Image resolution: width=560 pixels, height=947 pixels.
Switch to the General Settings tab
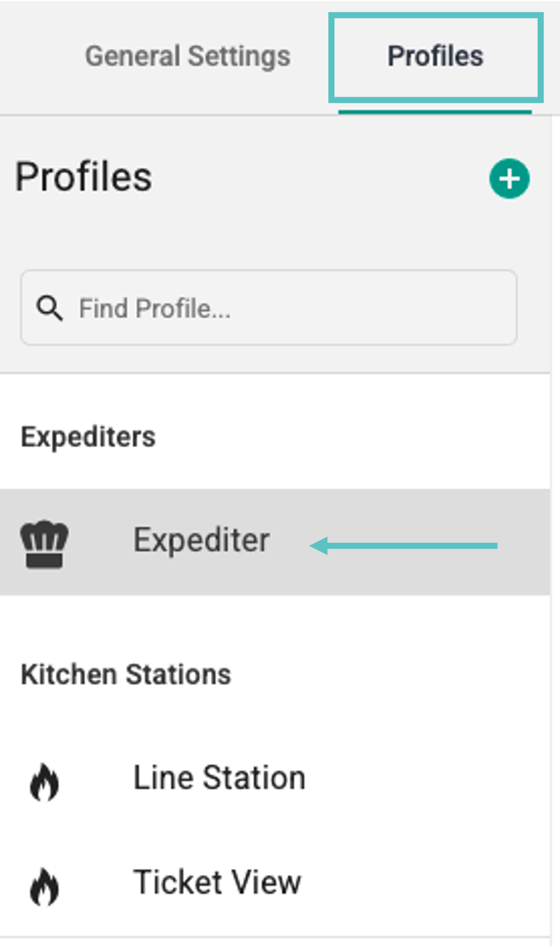188,56
